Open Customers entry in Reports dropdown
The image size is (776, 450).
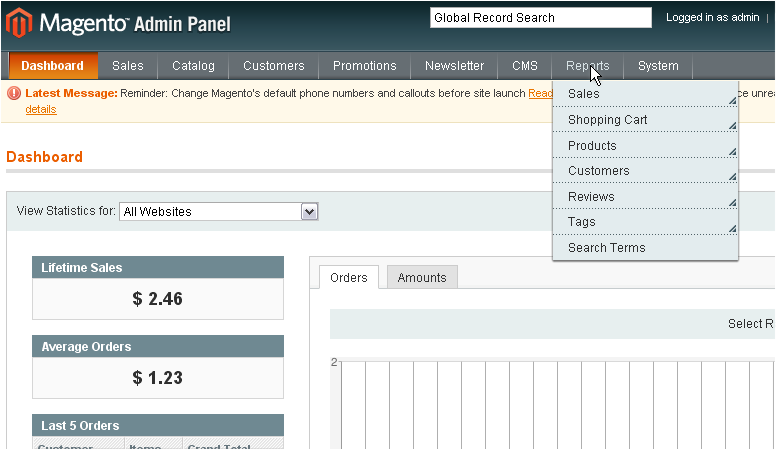click(598, 171)
